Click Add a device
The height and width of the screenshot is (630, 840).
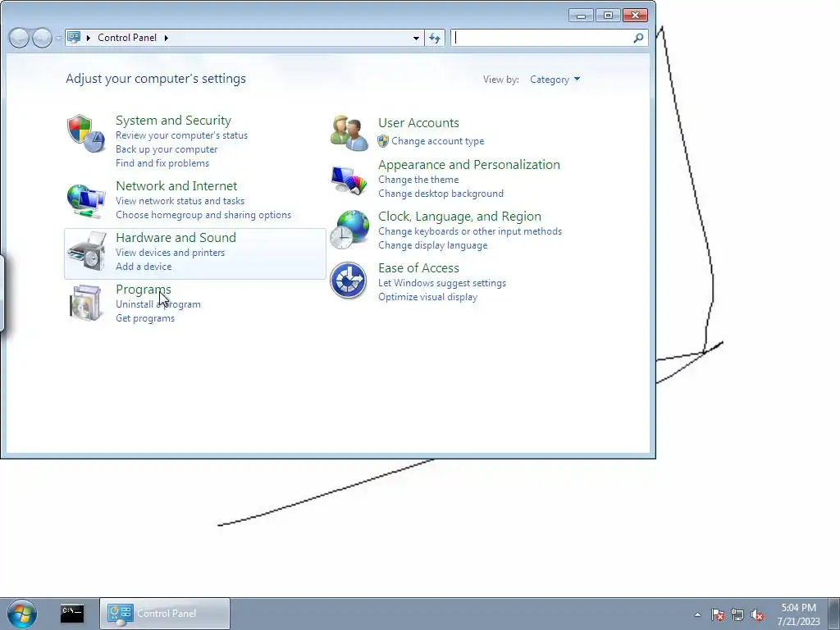(x=144, y=267)
